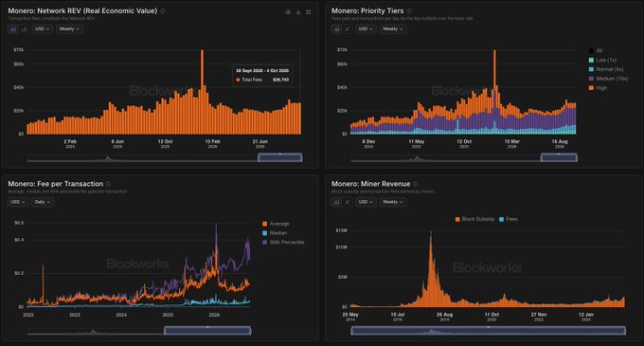Viewport: 644px width, 346px height.
Task: Toggle 90th Percentile series in legend
Action: (x=283, y=243)
